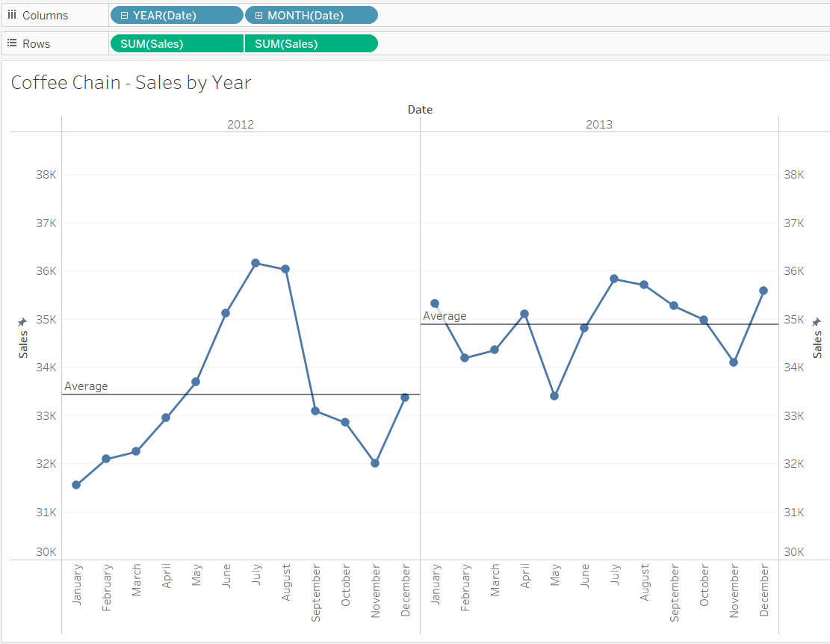This screenshot has height=644, width=830.
Task: Select the first SUM(Sales) rows pill
Action: 177,44
